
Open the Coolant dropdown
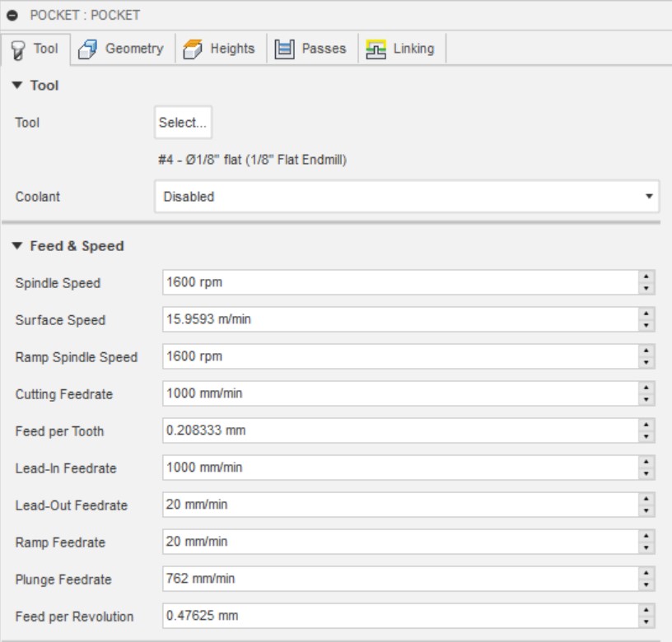(407, 197)
